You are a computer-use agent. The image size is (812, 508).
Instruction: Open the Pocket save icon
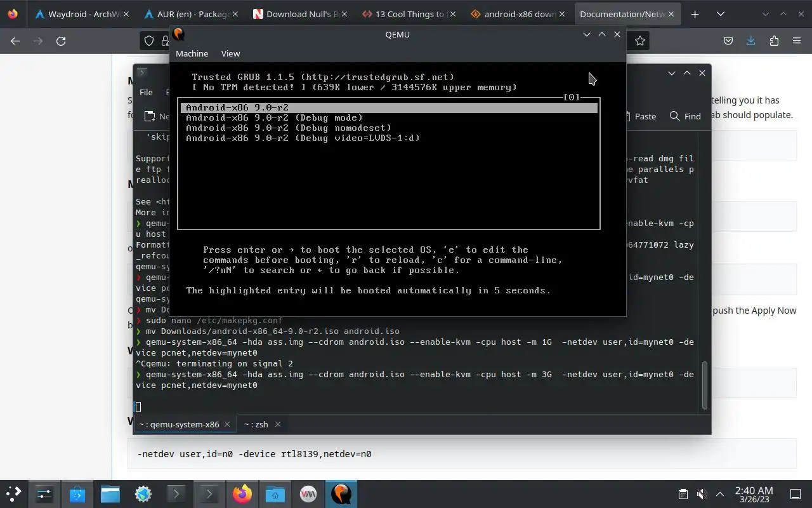click(x=728, y=41)
